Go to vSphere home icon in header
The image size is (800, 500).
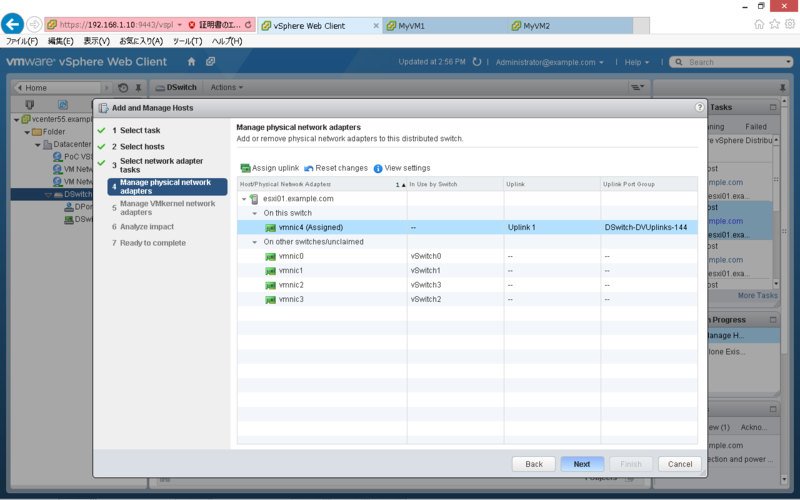[191, 62]
